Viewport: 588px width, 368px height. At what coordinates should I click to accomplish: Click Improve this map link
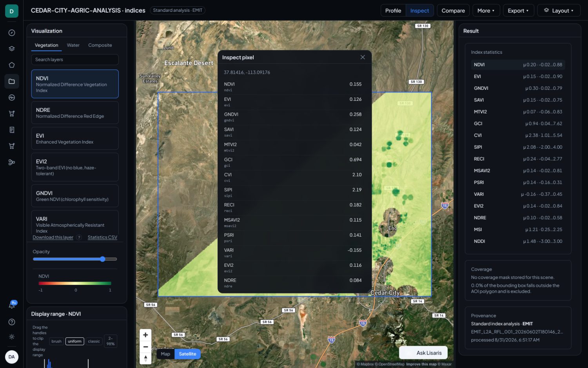[421, 364]
